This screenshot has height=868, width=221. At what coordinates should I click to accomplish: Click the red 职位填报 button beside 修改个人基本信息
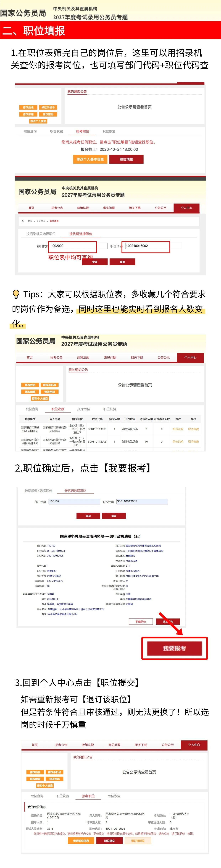tap(126, 159)
